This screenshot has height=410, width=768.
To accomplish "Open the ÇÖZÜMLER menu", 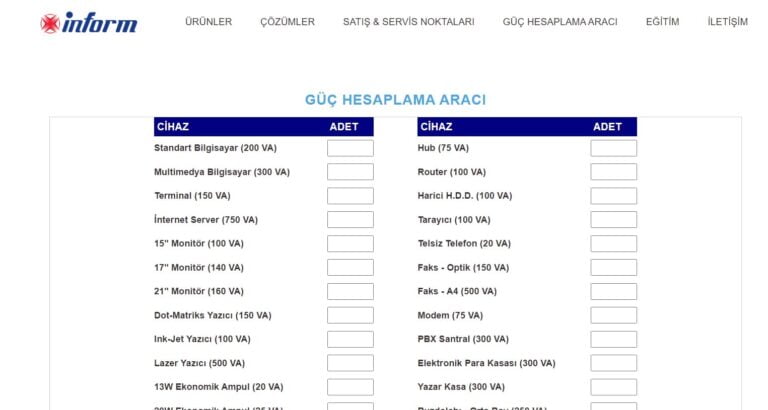I will (x=287, y=22).
